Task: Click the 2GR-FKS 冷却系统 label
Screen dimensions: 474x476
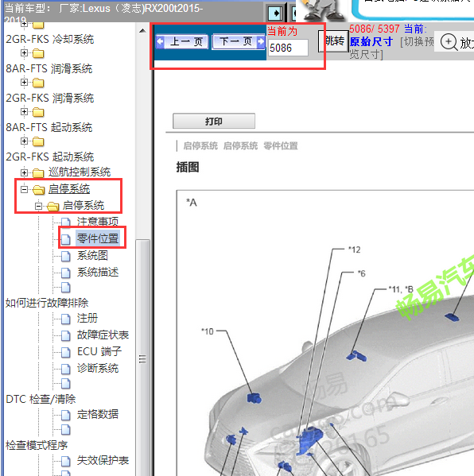Action: click(x=50, y=39)
